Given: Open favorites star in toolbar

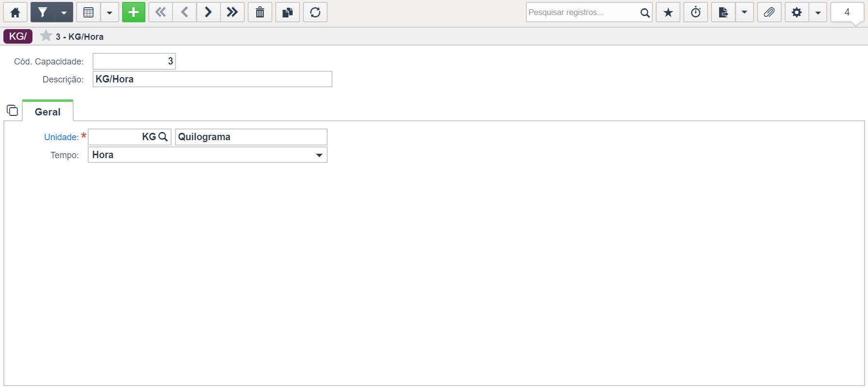Looking at the screenshot, I should pyautogui.click(x=668, y=13).
